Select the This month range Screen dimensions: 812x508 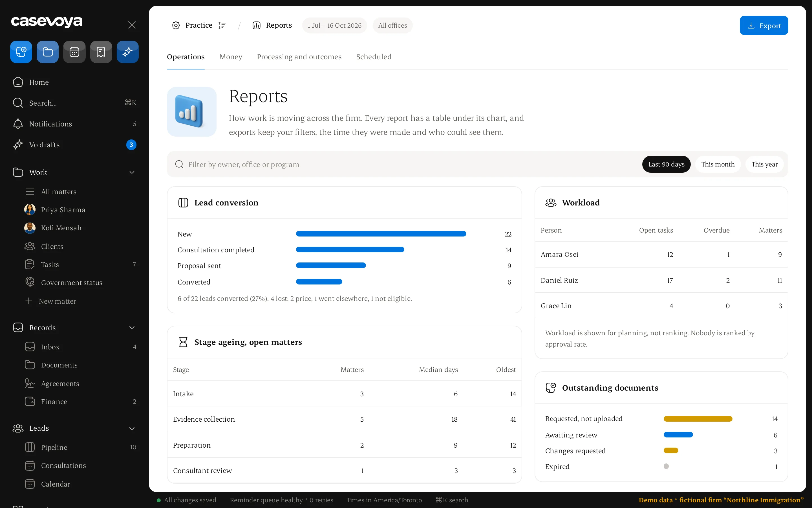tap(718, 164)
